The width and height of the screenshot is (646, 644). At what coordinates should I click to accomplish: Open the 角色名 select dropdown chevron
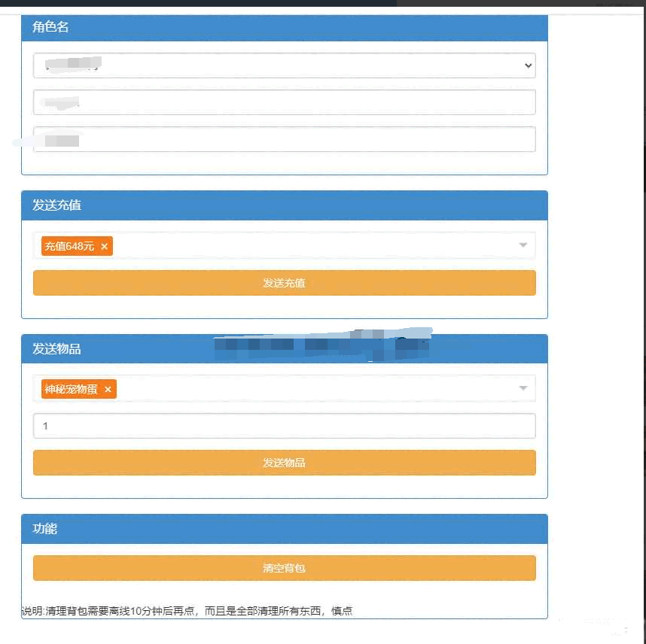point(528,65)
